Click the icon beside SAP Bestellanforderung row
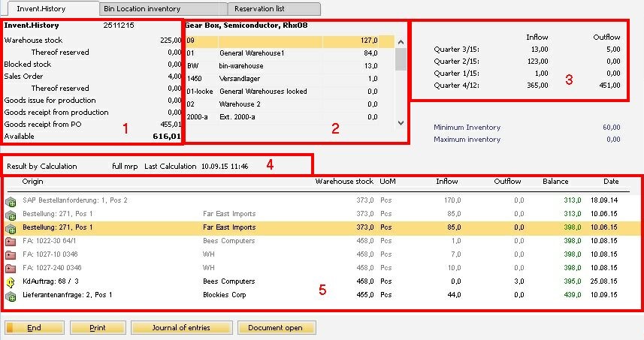Viewport: 644px width, 340px height. coord(11,201)
